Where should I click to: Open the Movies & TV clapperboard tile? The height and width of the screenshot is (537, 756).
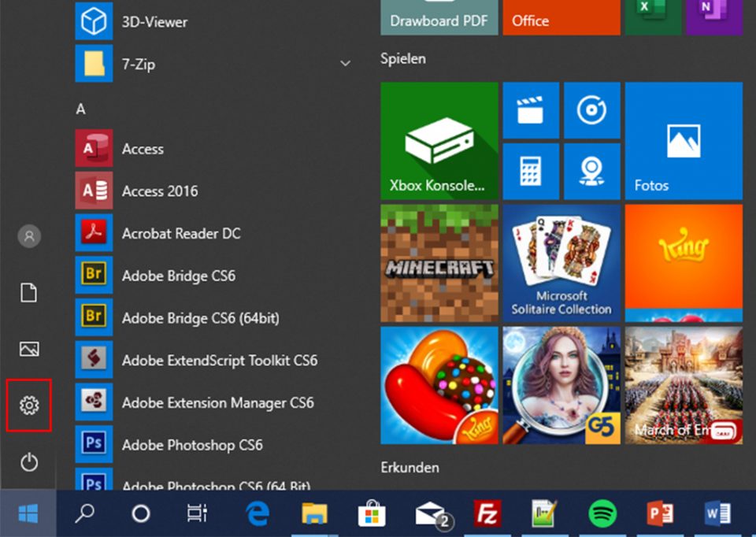(530, 111)
